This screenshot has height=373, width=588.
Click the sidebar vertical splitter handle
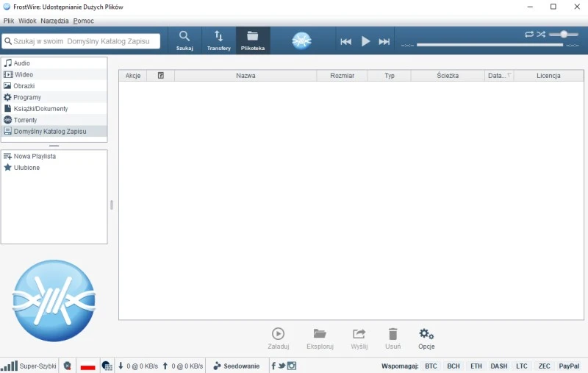point(112,205)
